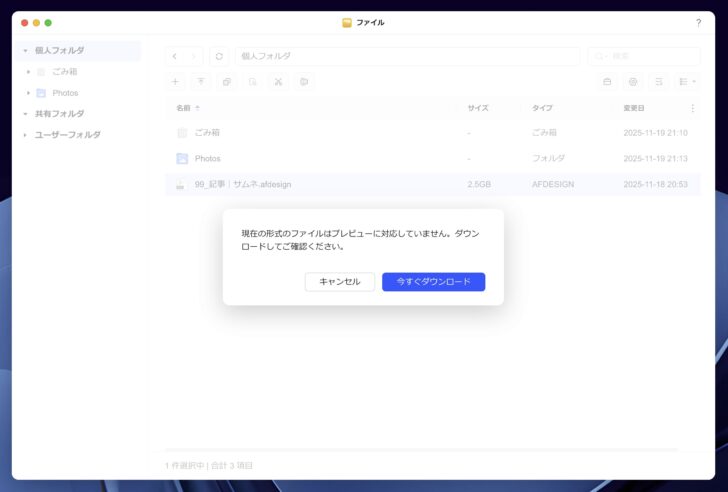728x492 pixels.
Task: Click the Cancel (キャンセル) button
Action: pos(339,282)
